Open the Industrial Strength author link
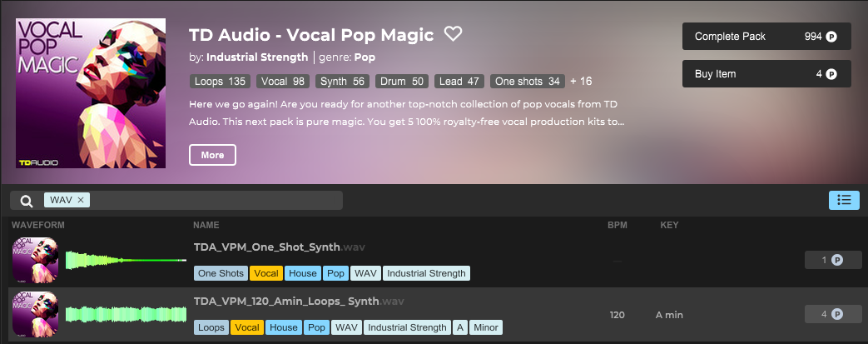The image size is (868, 344). coord(257,57)
